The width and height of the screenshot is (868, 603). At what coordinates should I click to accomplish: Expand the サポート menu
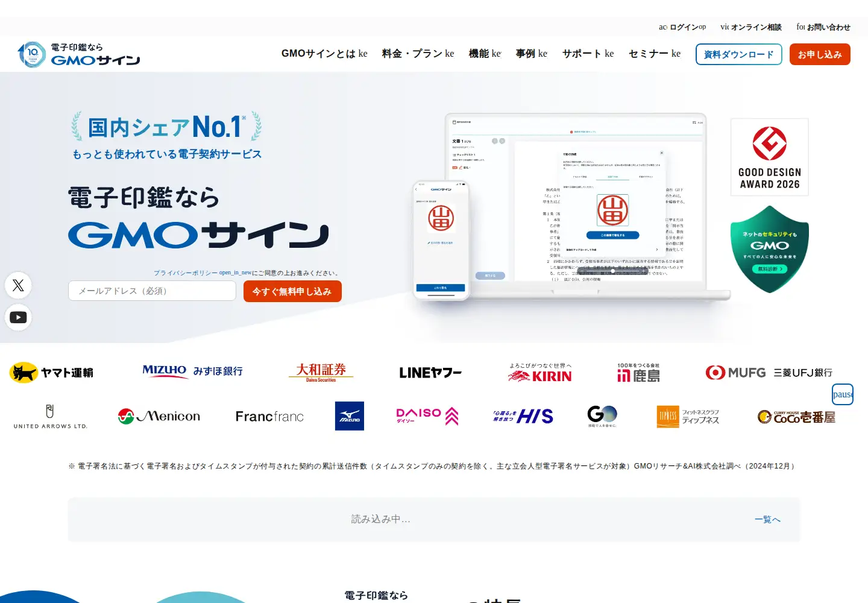click(x=588, y=54)
